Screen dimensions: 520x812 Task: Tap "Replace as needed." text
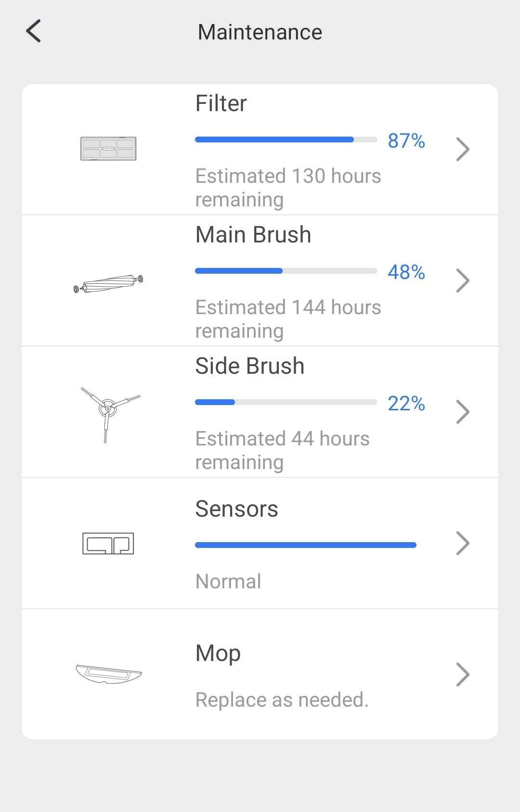282,700
